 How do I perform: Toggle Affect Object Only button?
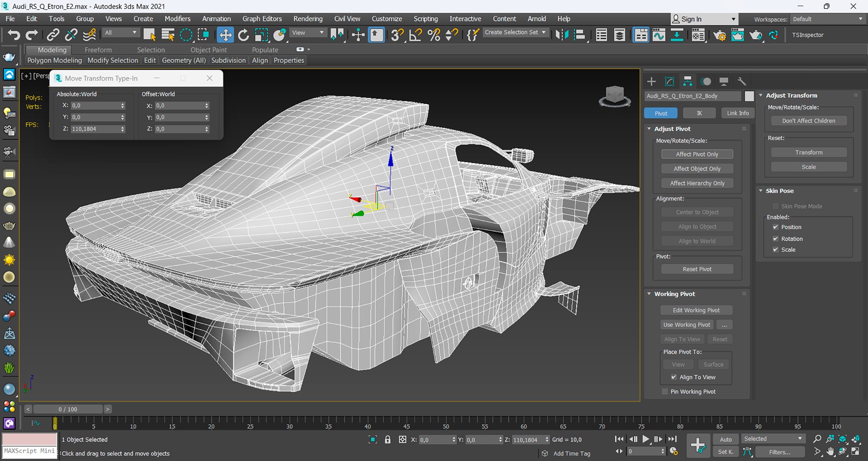point(697,169)
